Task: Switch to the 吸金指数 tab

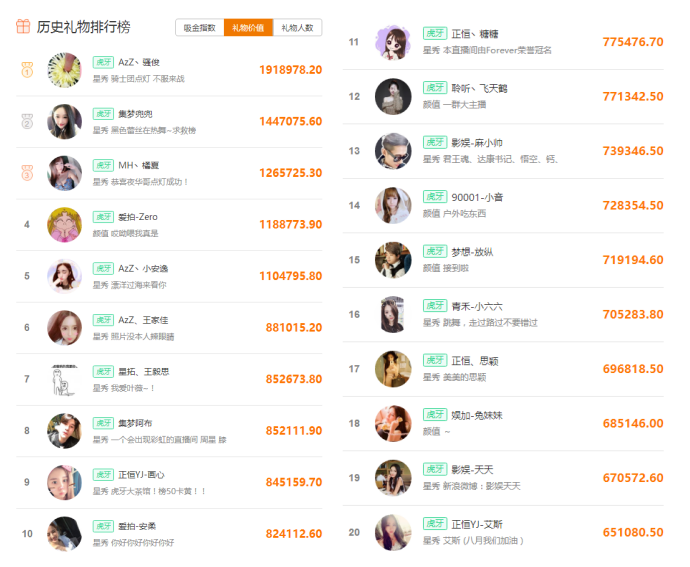Action: (x=199, y=28)
